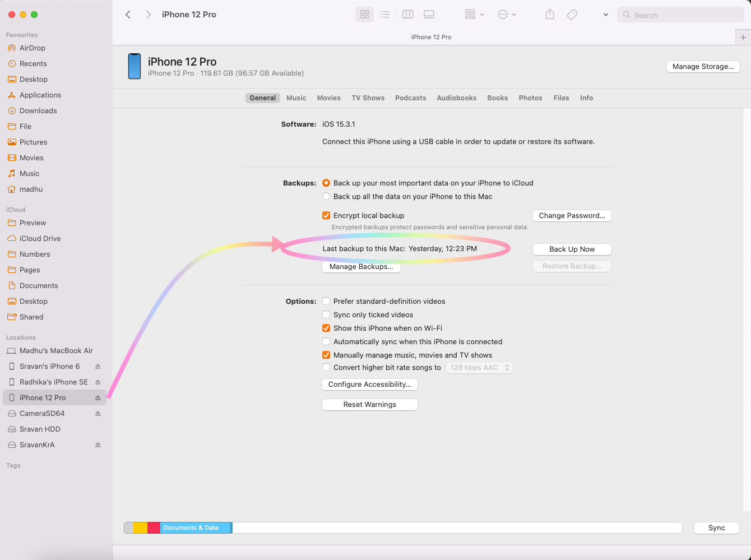The height and width of the screenshot is (560, 751).
Task: Click the red storage bar segment
Action: pyautogui.click(x=154, y=527)
